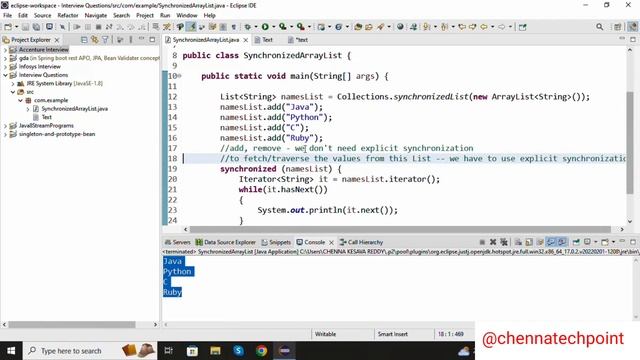Minimize the Project Explorer view
The image size is (640, 360).
(x=141, y=39)
